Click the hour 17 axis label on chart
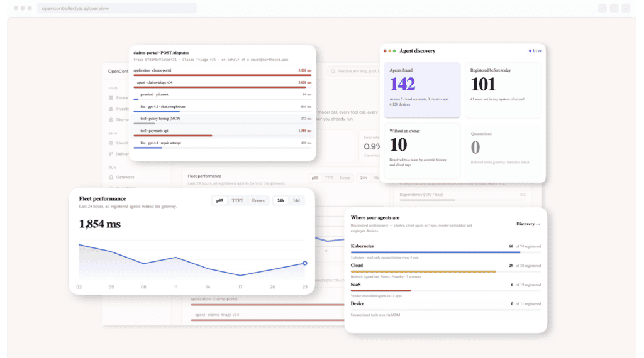Image resolution: width=644 pixels, height=358 pixels. [x=240, y=287]
